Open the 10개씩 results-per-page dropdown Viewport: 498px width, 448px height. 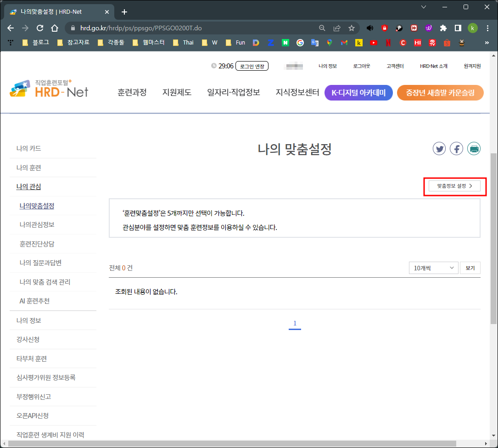[433, 268]
